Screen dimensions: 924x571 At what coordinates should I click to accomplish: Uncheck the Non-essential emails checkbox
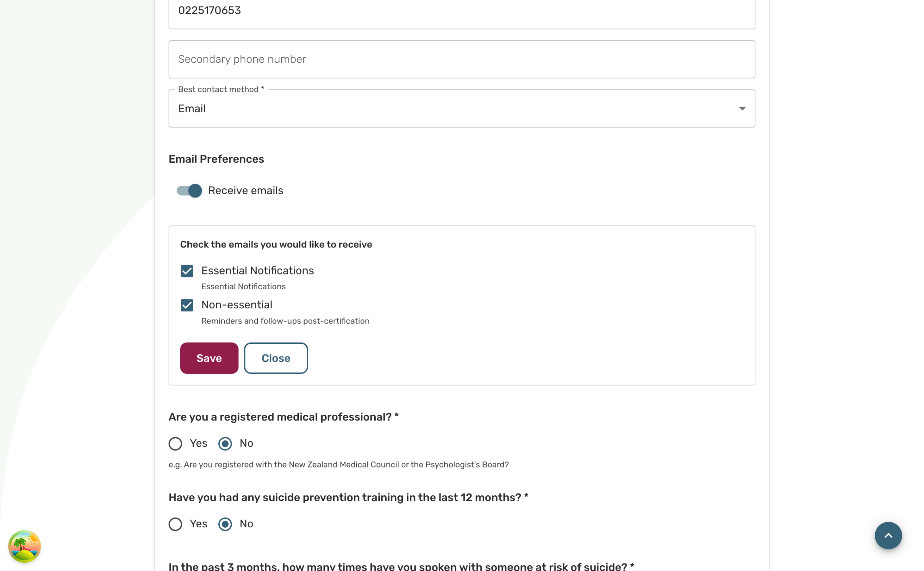187,305
